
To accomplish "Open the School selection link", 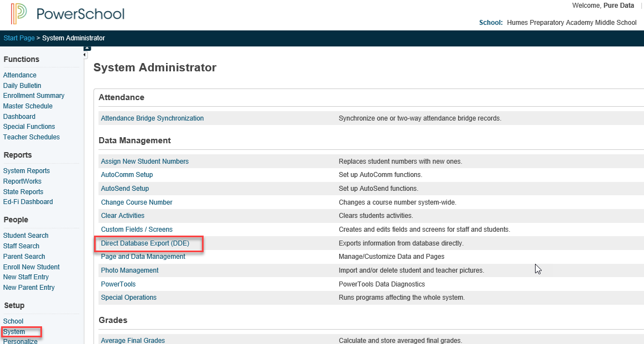I will (x=13, y=321).
